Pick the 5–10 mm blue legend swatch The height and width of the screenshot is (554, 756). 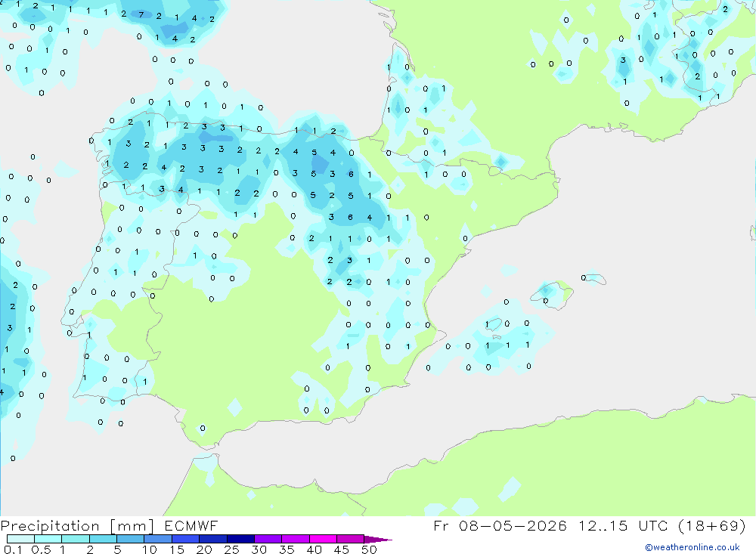pos(131,539)
